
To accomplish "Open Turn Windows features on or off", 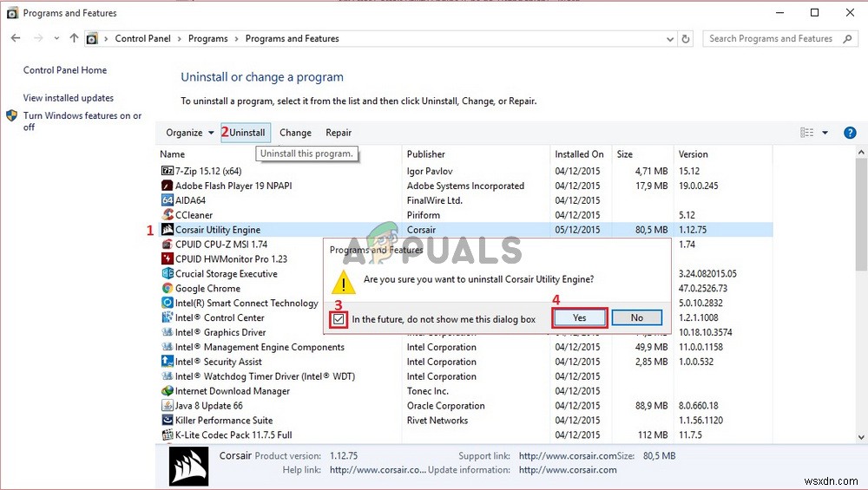I will coord(82,121).
